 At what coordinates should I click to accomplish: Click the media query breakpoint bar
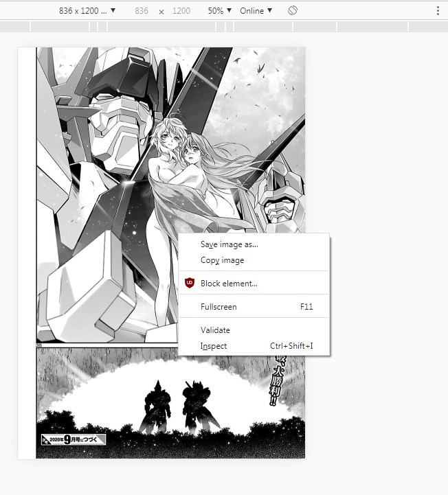tap(224, 27)
